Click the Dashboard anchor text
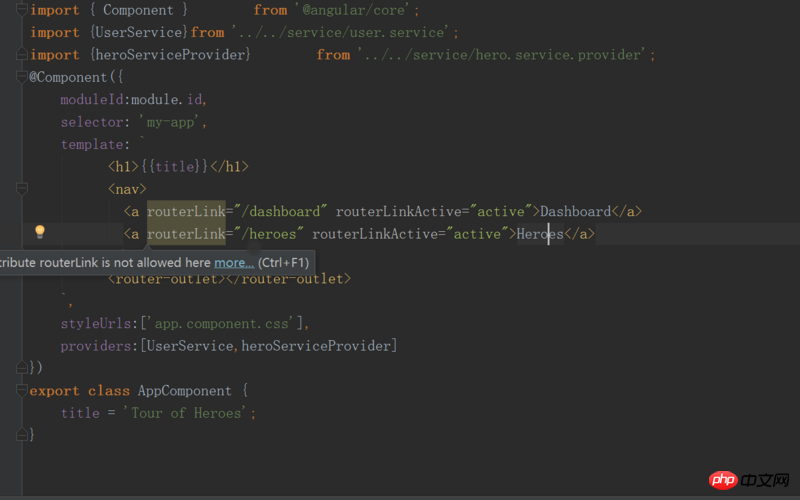Screen dimensions: 800x500 (x=576, y=211)
